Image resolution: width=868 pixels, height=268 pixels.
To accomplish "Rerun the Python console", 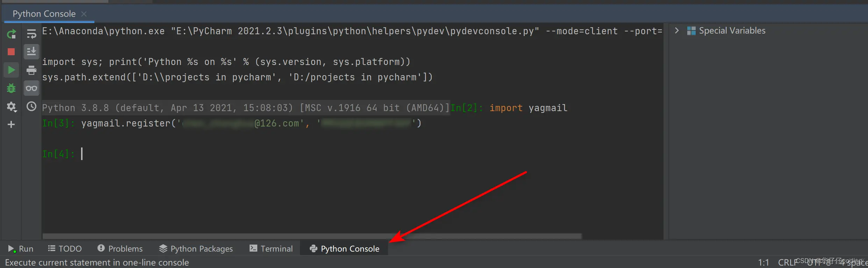I will pos(11,34).
